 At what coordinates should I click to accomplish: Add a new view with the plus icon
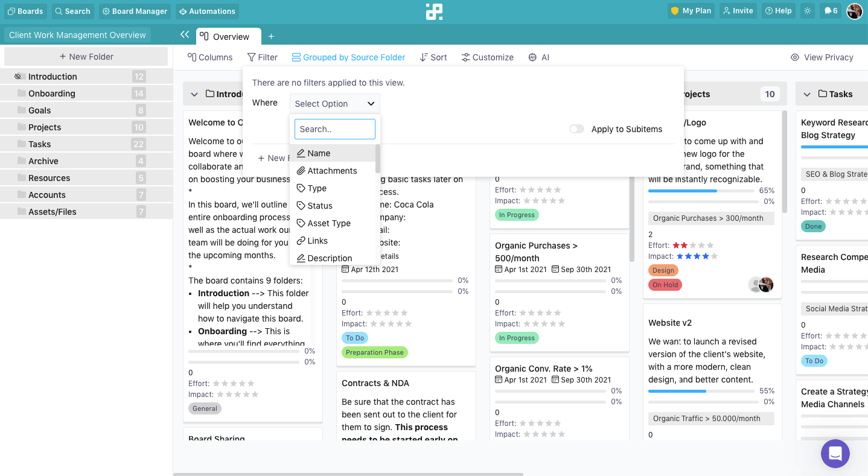click(271, 37)
